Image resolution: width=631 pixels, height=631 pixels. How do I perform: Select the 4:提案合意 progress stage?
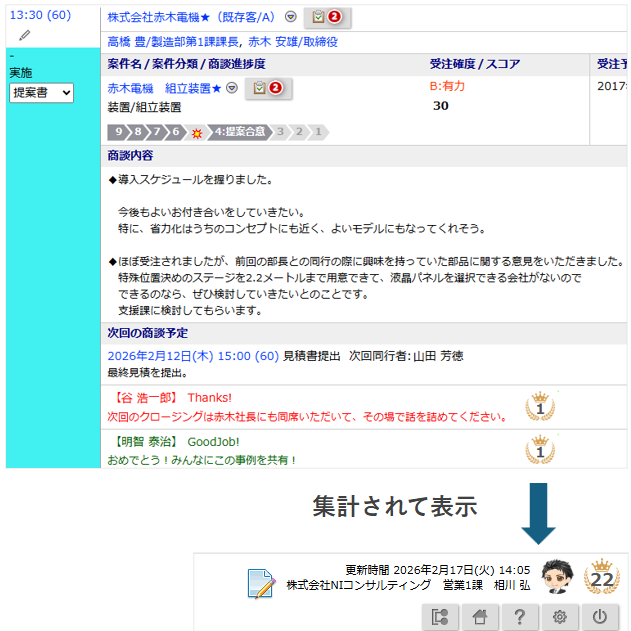tap(238, 131)
